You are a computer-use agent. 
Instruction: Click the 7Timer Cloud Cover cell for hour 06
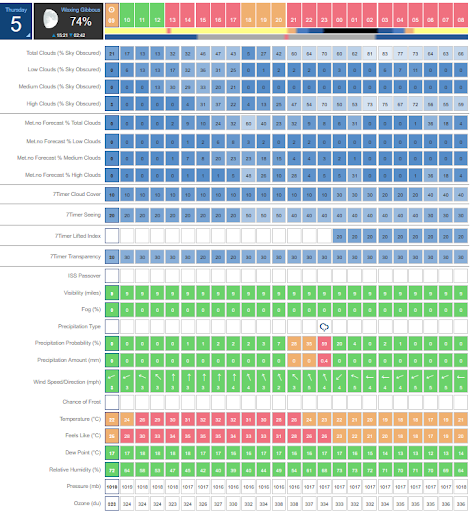point(430,195)
